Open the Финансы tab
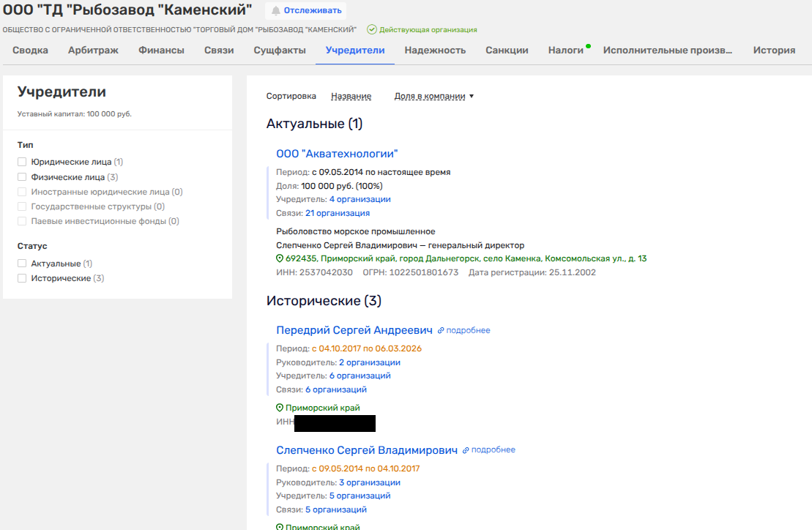This screenshot has height=530, width=812. click(161, 51)
